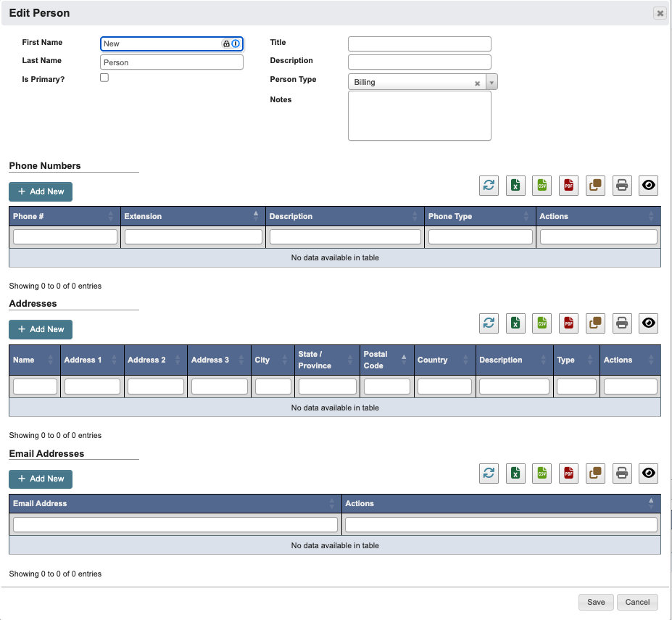Viewport: 672px width, 620px height.
Task: Export Email Addresses to PDF
Action: coord(568,474)
